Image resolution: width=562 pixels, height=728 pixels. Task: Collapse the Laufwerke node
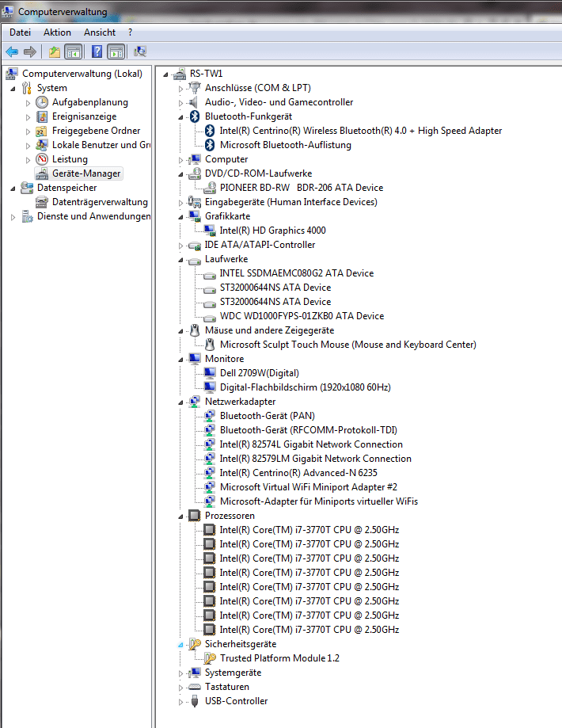181,260
